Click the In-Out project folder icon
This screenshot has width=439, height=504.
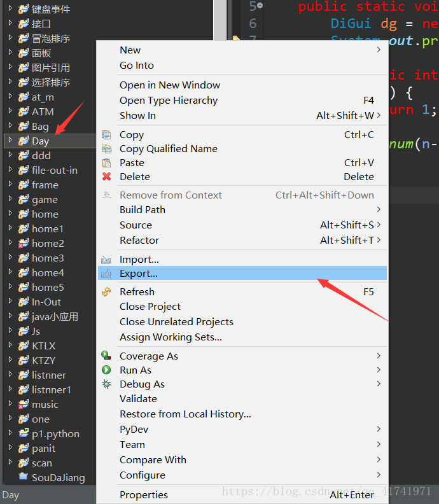(24, 302)
